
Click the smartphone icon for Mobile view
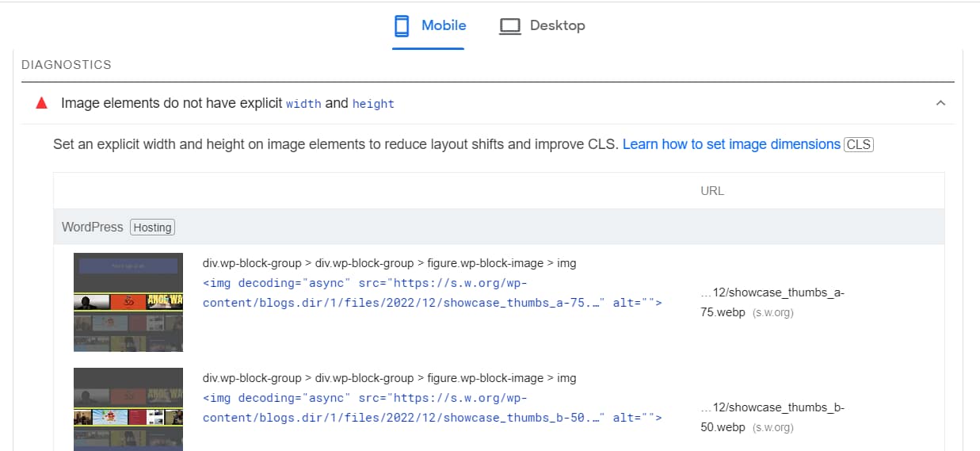(x=402, y=26)
